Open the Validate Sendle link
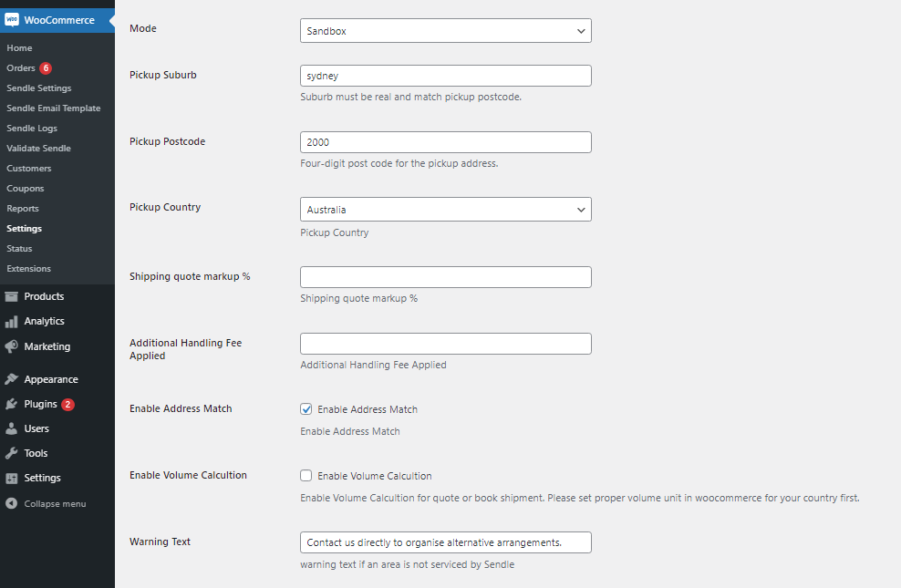901x588 pixels. (x=38, y=149)
